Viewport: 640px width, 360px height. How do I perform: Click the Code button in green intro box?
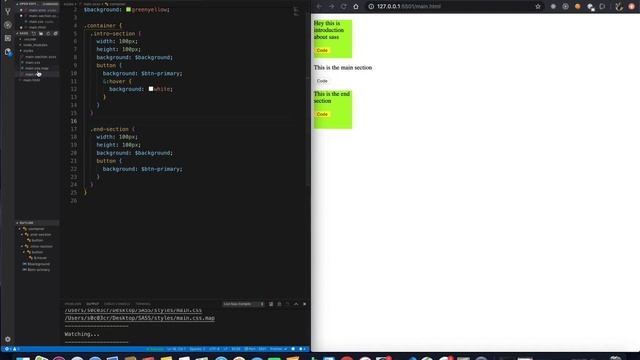click(x=322, y=50)
